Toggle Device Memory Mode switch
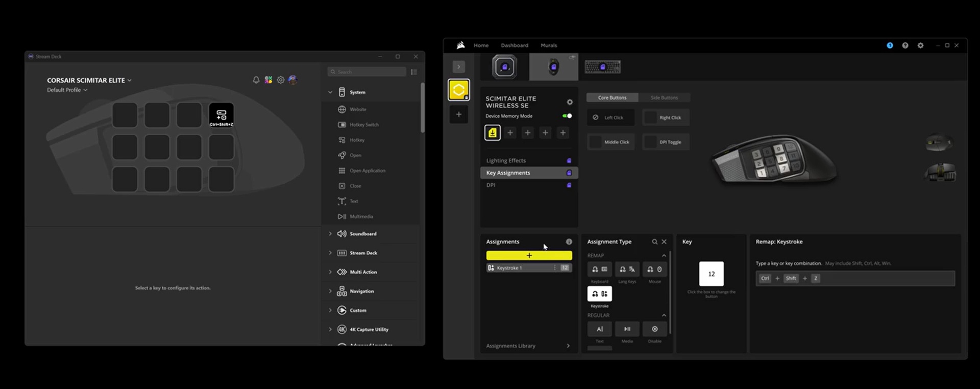Viewport: 980px width, 389px height. (567, 116)
